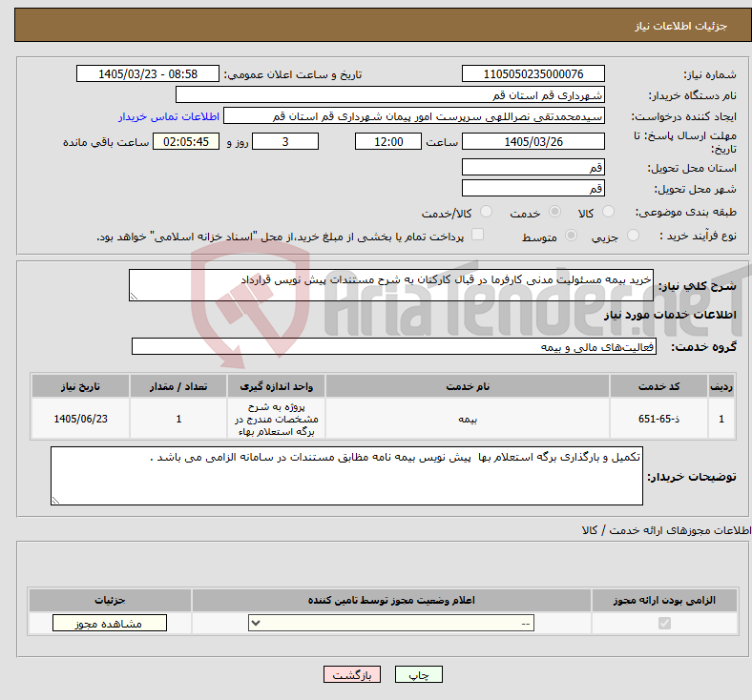The height and width of the screenshot is (700, 752).
Task: Click the مشاهده مجوز button
Action: (110, 624)
